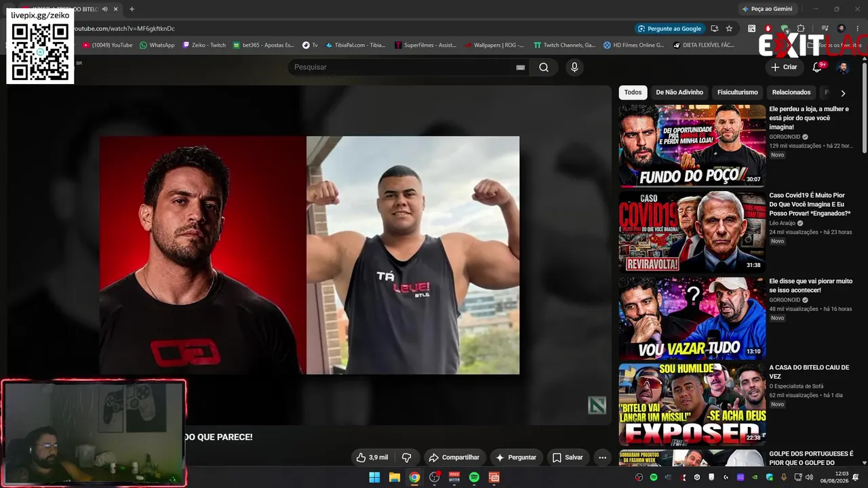This screenshot has height=488, width=868.
Task: Open the red hand ad blocker extension
Action: click(768, 28)
